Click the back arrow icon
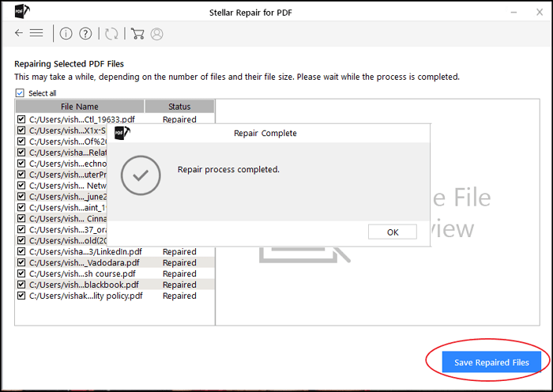This screenshot has height=392, width=553. (19, 33)
